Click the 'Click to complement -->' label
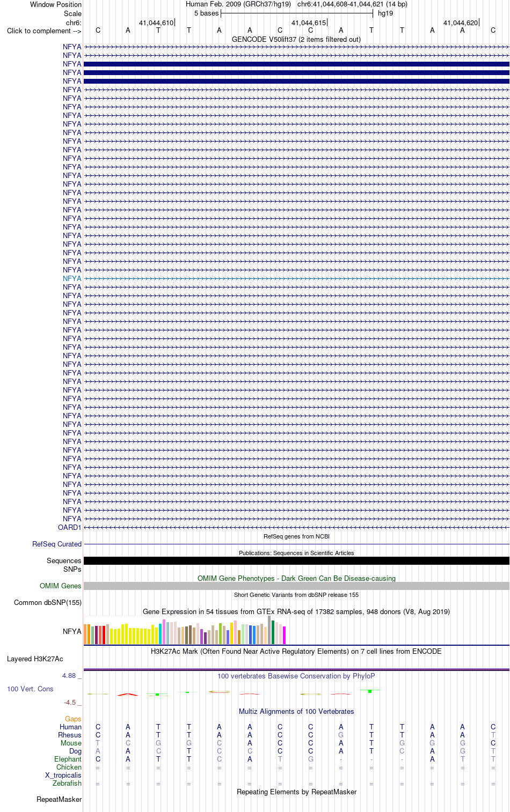 44,31
